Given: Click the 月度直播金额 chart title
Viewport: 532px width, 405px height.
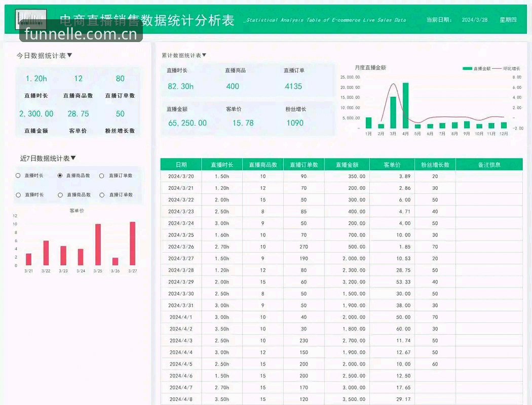Looking at the screenshot, I should coord(370,67).
